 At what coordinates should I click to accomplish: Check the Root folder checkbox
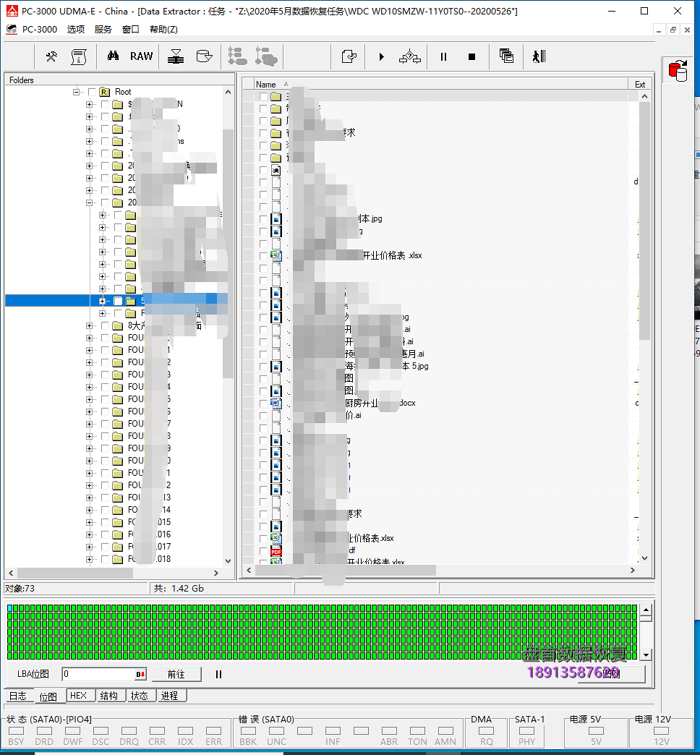coord(92,92)
